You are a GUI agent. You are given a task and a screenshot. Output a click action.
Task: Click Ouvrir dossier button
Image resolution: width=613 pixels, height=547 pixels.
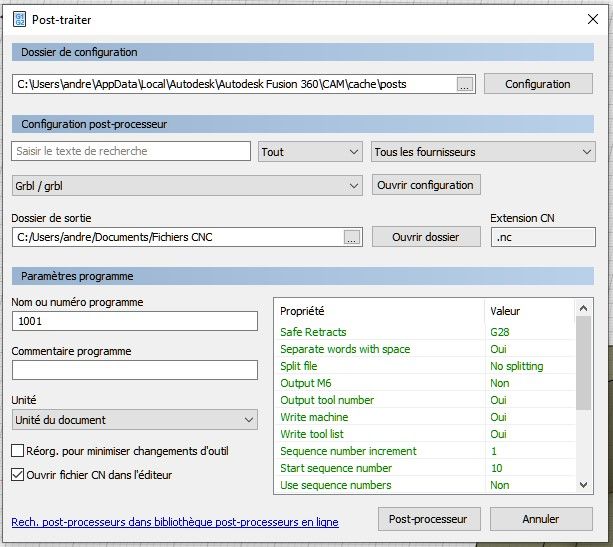coord(425,237)
